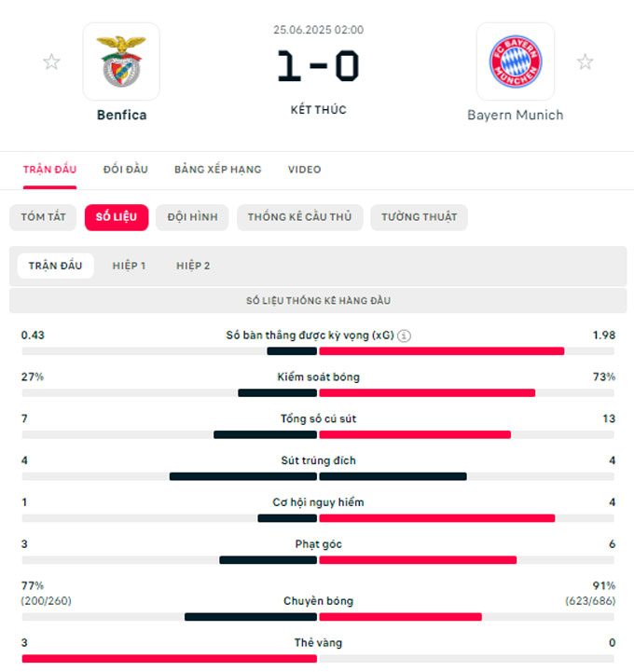Select the full TRẬN ĐẤU stats filter
634x672 pixels.
55,266
